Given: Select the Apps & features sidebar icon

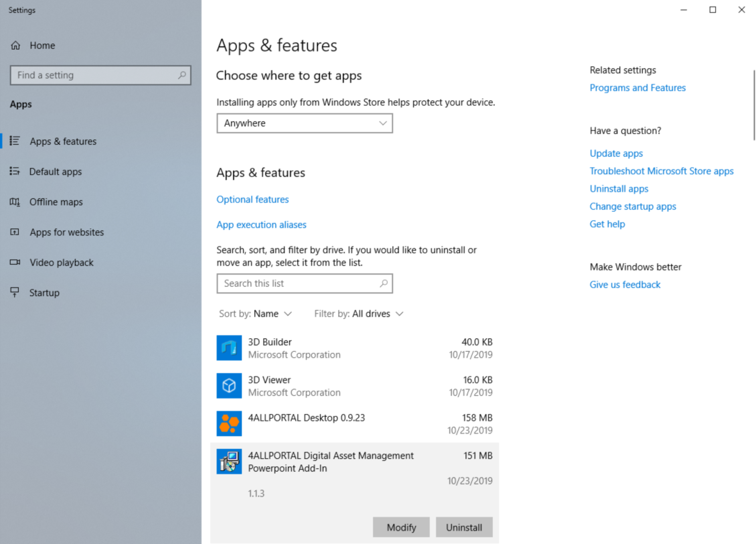Looking at the screenshot, I should [14, 141].
